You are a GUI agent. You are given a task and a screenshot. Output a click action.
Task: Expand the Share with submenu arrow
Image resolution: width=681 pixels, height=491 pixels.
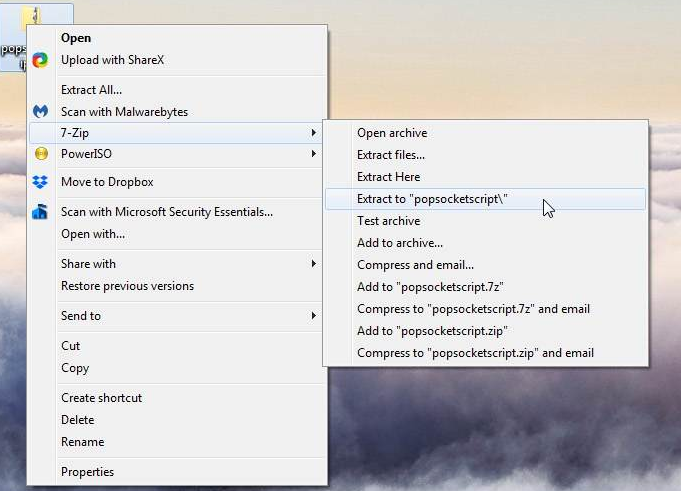[314, 264]
